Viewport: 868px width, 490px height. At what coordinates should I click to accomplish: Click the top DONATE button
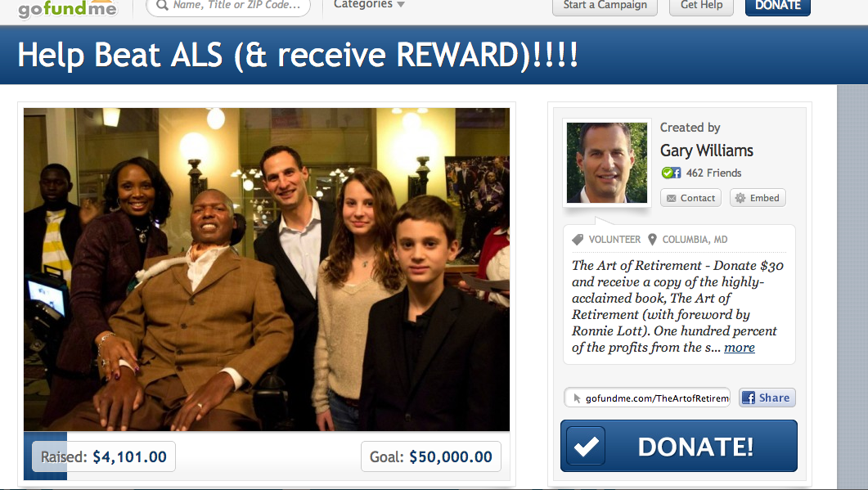pos(777,6)
